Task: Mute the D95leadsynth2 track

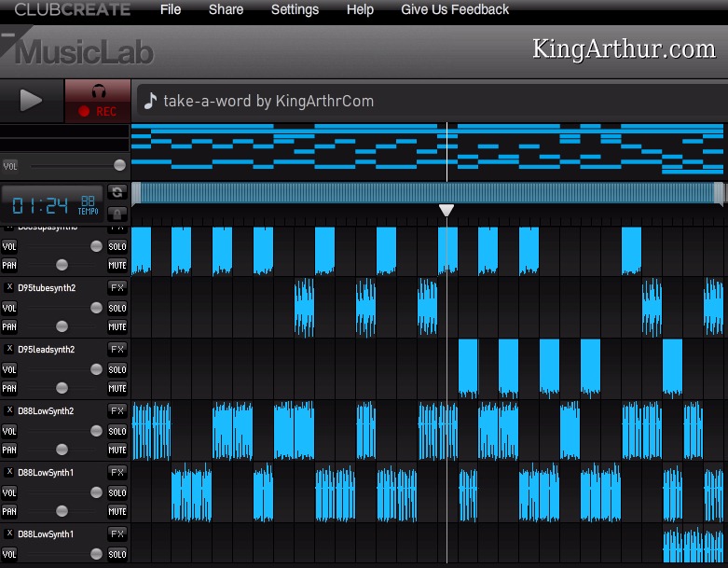Action: (x=117, y=388)
